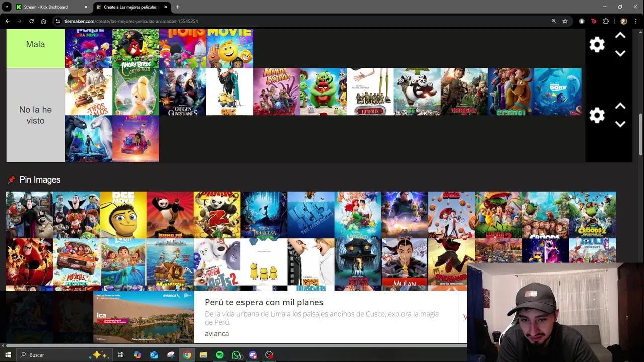This screenshot has height=362, width=644.
Task: Open settings gear for the Mala tier
Action: [597, 45]
